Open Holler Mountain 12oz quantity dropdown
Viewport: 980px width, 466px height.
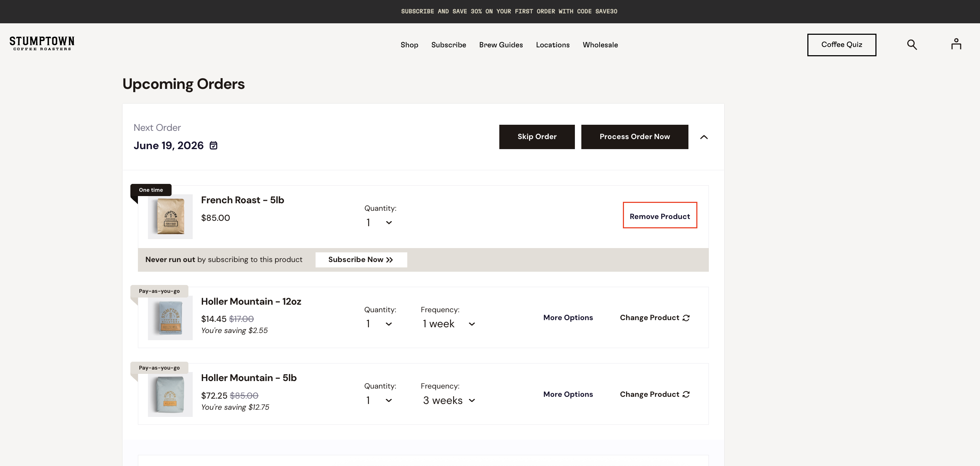[379, 324]
